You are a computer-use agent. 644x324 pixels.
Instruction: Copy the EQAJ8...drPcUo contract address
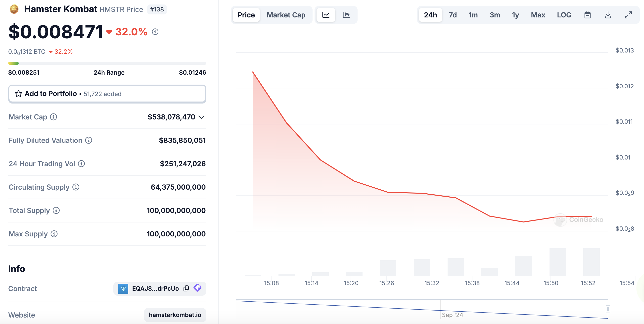[186, 288]
